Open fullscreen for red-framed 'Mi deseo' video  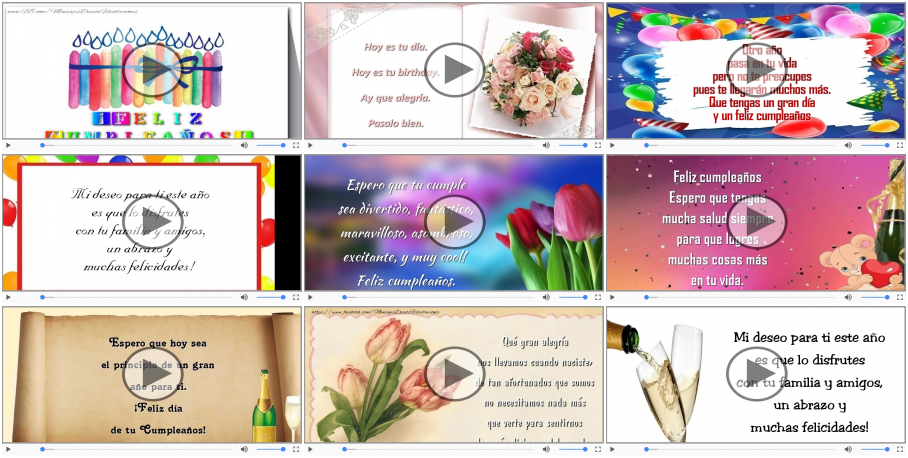tap(294, 297)
